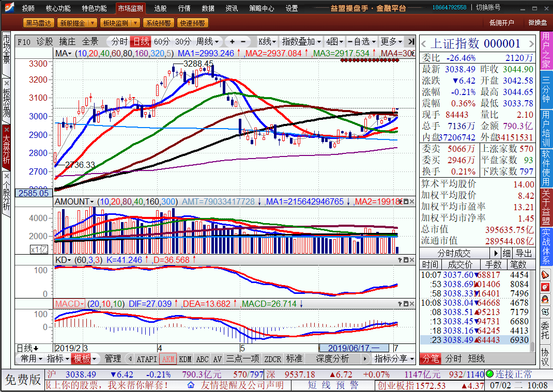This screenshot has width=553, height=392.
Task: Click the 导出 export button
Action: 524,253
